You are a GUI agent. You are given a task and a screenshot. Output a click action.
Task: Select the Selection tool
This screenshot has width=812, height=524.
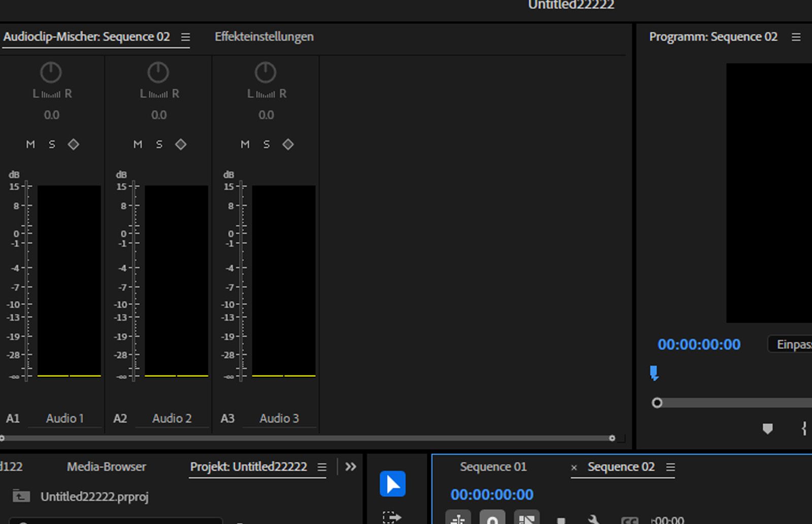[x=393, y=484]
